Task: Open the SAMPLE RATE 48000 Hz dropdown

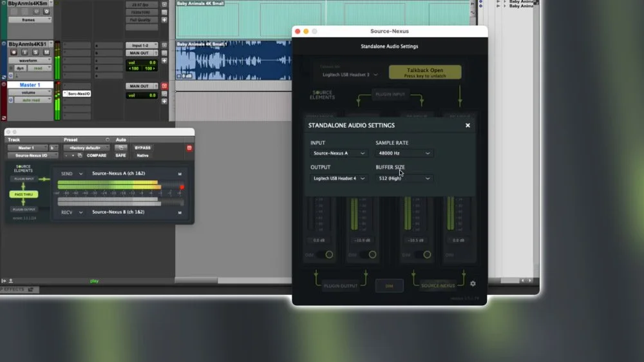Action: 404,153
